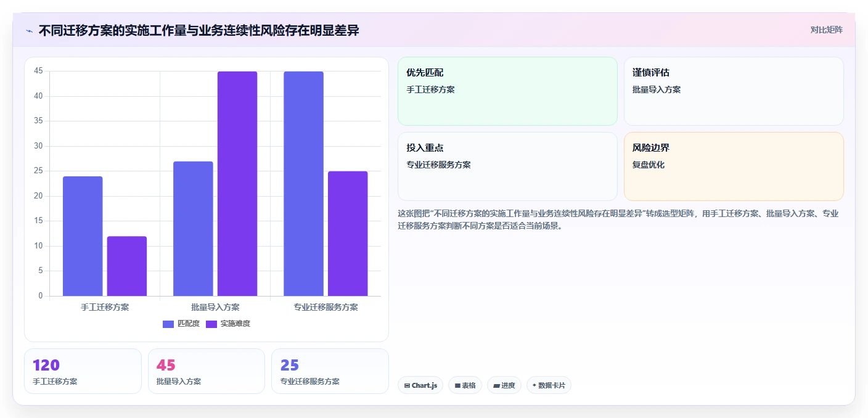868x418 pixels.
Task: Click the icon in the Chart.js chip
Action: click(x=407, y=386)
